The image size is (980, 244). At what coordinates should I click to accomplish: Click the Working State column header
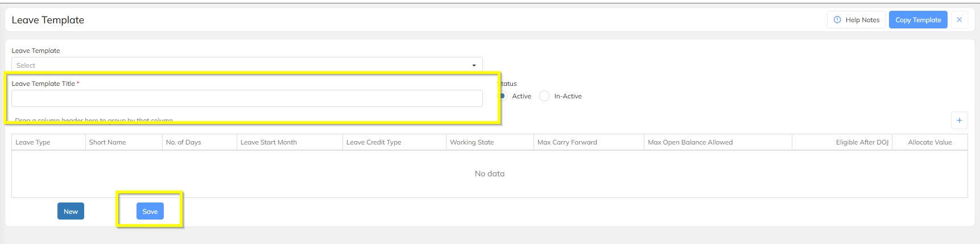click(x=472, y=142)
